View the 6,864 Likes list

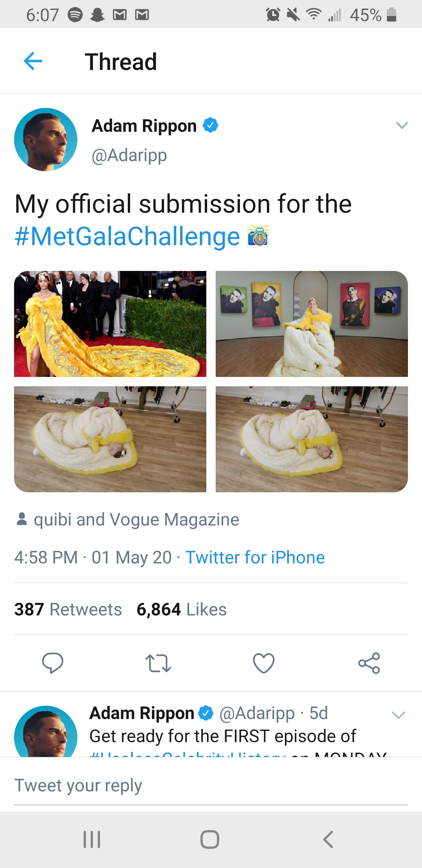pyautogui.click(x=181, y=610)
